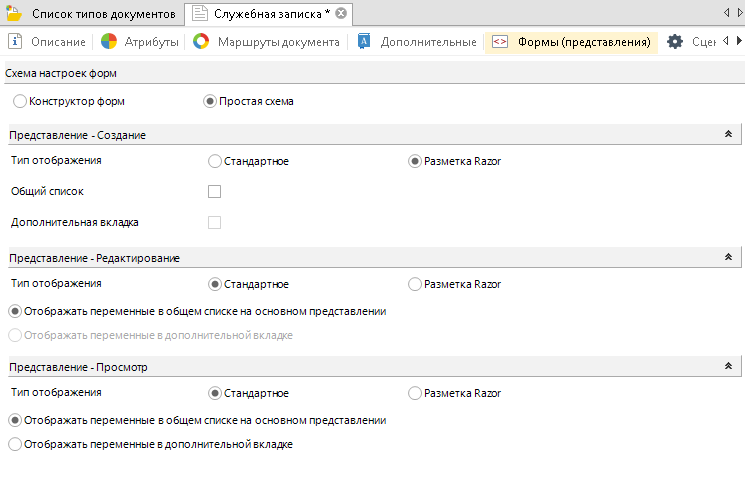The image size is (745, 497).
Task: Choose Стандартное display type under Создание
Action: [215, 161]
